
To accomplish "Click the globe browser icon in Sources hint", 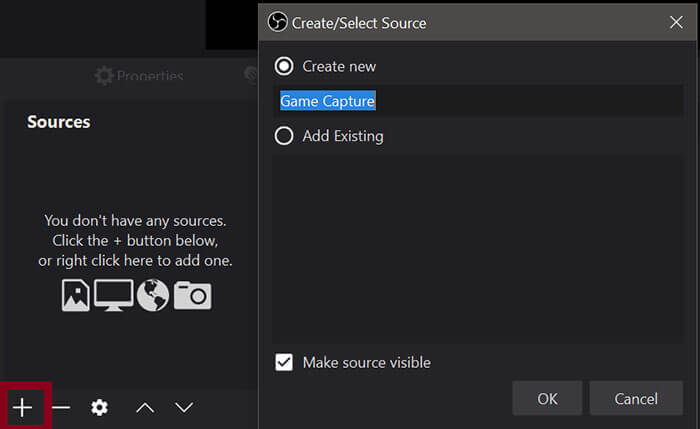I will [x=153, y=295].
